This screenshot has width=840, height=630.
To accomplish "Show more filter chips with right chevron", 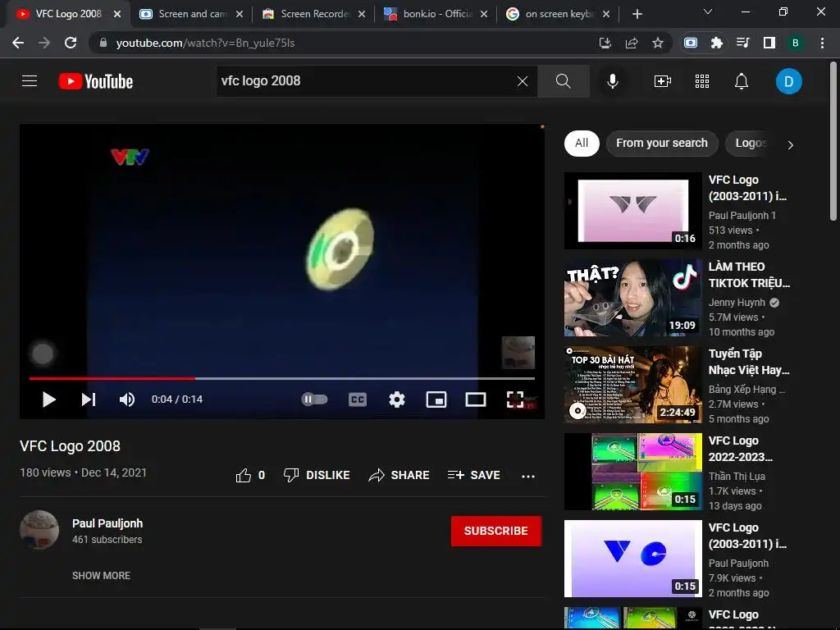I will (x=791, y=144).
